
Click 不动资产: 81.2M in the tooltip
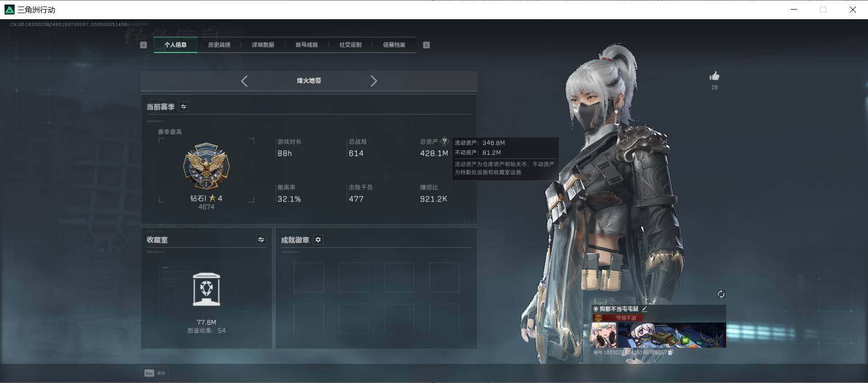(477, 152)
